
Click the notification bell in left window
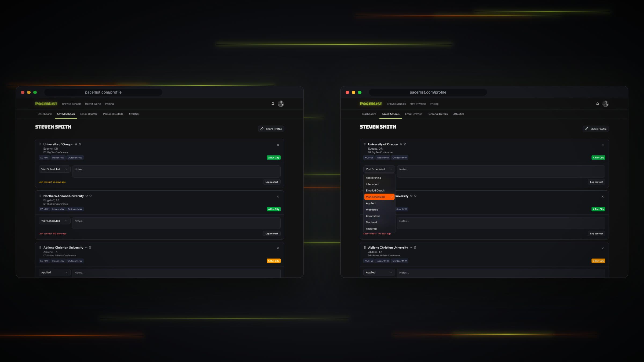273,104
